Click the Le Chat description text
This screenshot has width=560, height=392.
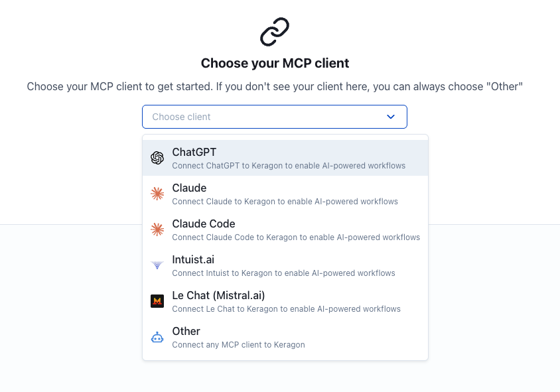tap(286, 309)
